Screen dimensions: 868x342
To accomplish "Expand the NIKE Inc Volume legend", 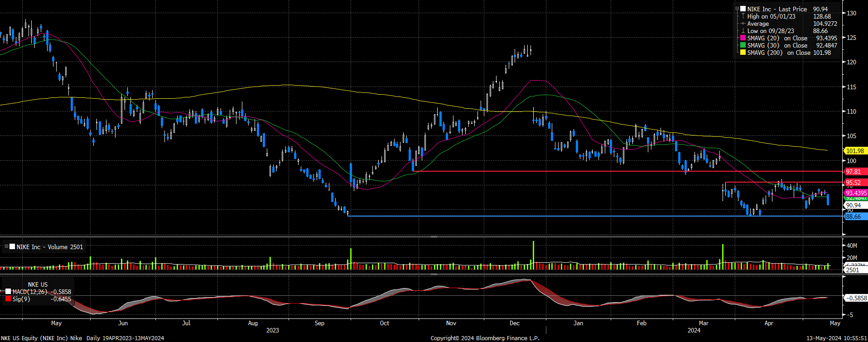I will [6, 247].
